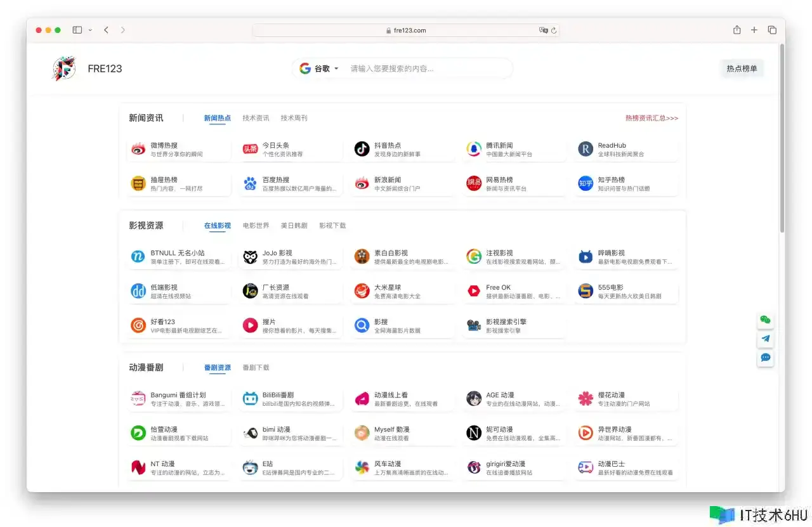812x527 pixels.
Task: Click the page's vertical scrollbar
Action: click(x=782, y=140)
